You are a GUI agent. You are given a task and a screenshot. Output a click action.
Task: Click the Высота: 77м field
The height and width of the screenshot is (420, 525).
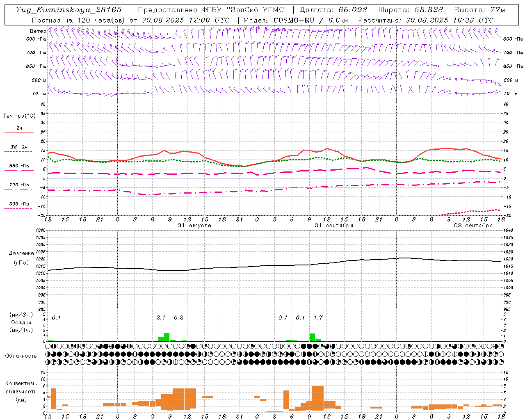coord(479,10)
